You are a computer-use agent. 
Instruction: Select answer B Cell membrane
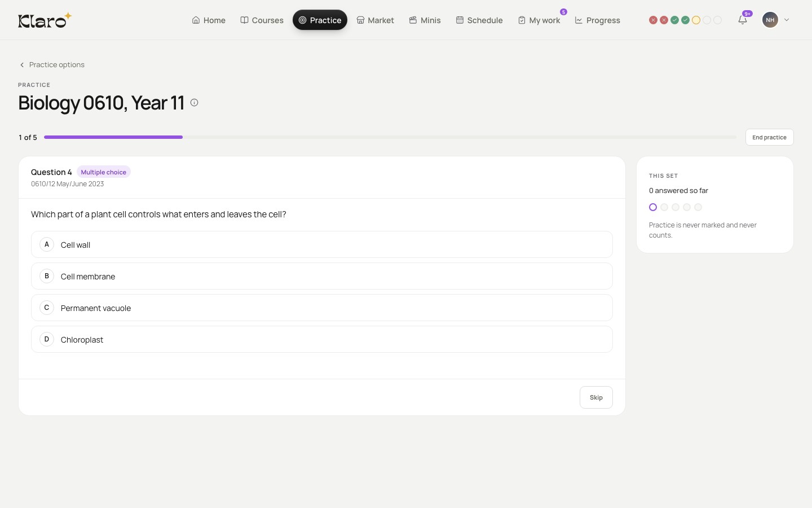tap(322, 276)
